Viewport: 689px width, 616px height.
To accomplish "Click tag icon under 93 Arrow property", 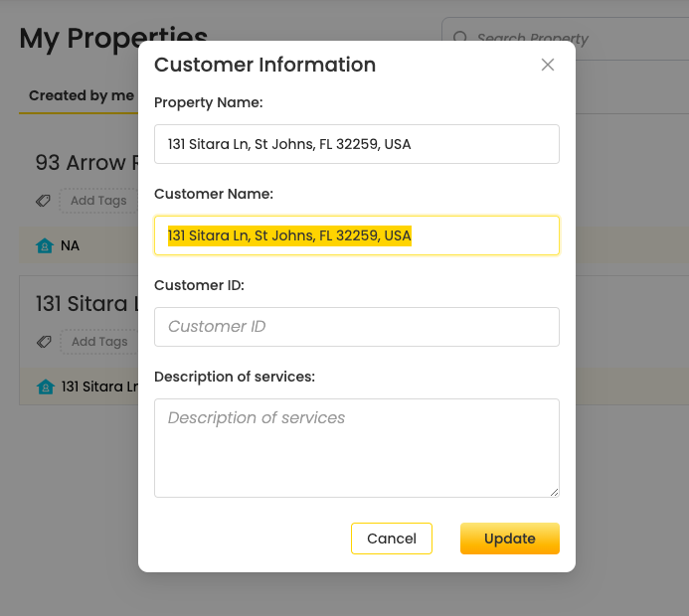I will click(44, 201).
